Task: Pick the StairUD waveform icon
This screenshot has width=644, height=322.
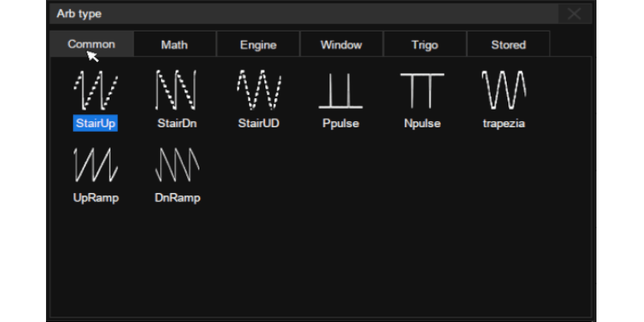Action: 258,90
